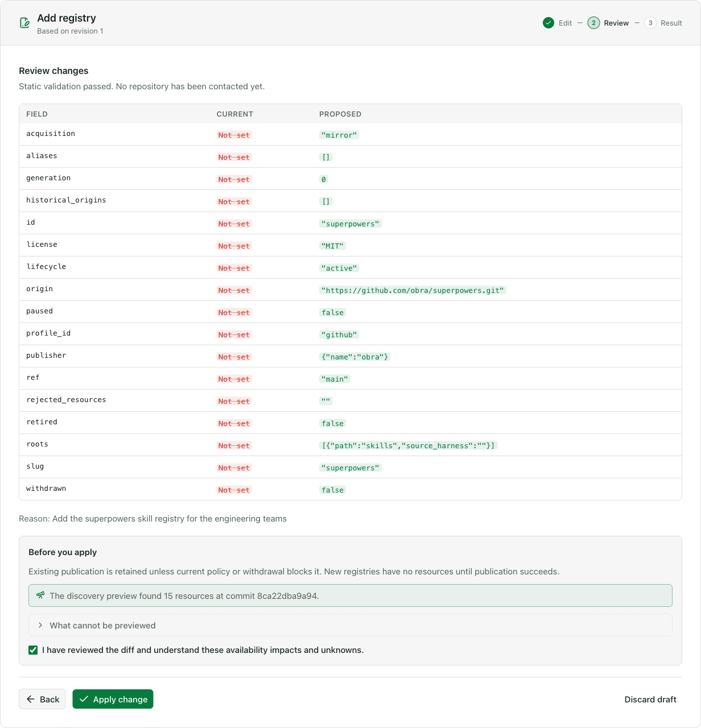Click the CURRENT column header

[235, 114]
